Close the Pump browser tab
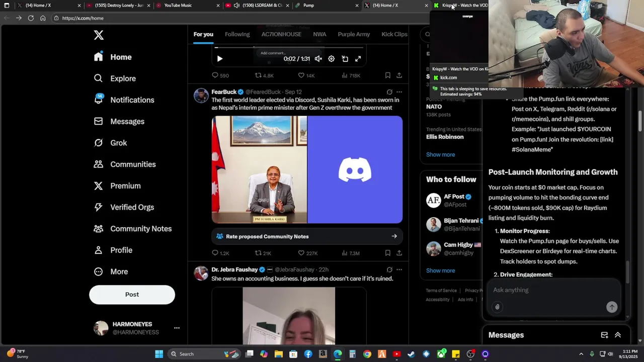Viewport: 644px width, 362px height. 357,6
